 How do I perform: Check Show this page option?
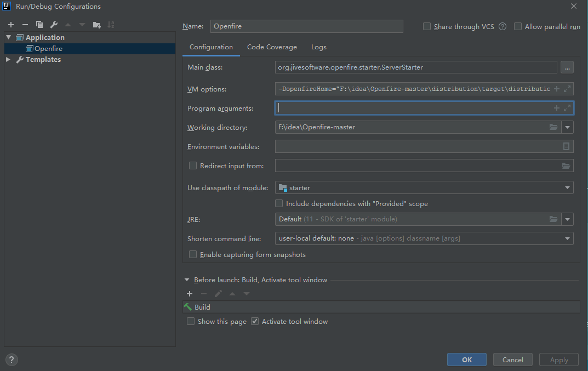191,322
